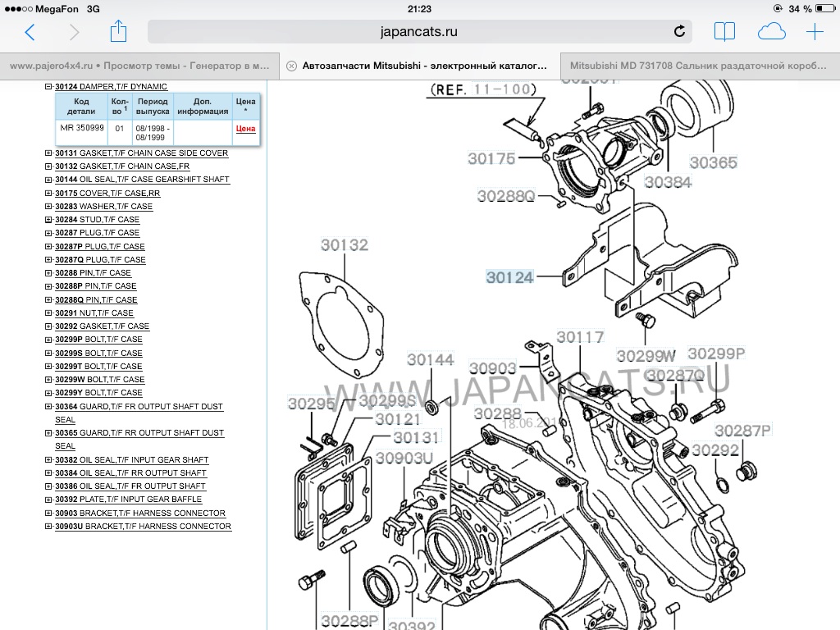Expand the 30131 GASKET tree node
The image size is (840, 630).
(x=48, y=153)
